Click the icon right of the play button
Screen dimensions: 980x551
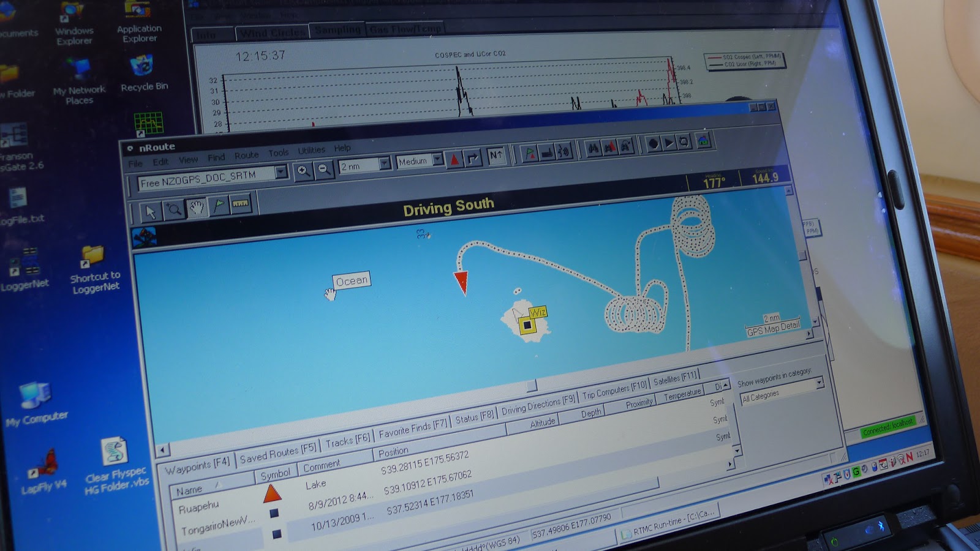click(684, 142)
